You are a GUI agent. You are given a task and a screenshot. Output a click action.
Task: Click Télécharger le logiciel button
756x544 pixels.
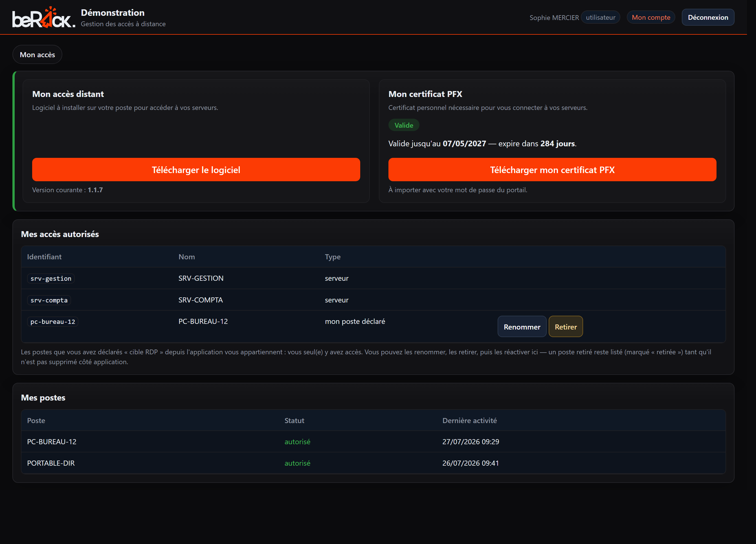196,170
